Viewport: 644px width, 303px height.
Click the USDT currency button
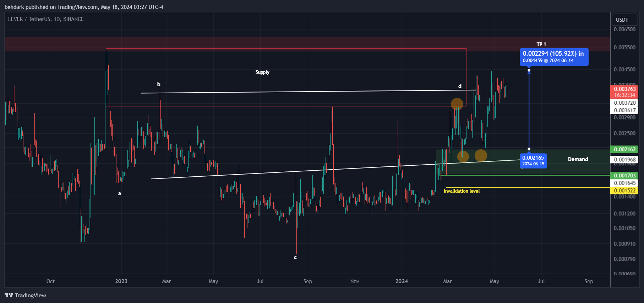[x=625, y=20]
